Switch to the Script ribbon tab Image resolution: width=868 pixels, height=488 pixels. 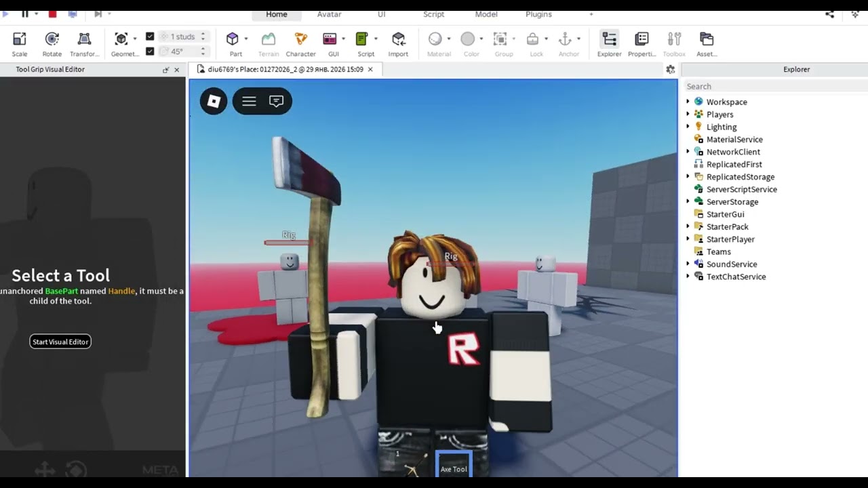[x=434, y=14]
